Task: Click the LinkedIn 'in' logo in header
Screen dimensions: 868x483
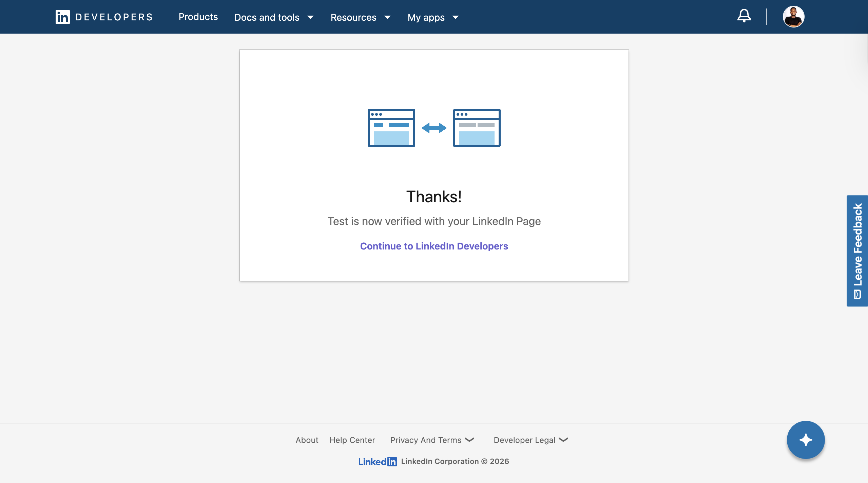Action: [63, 17]
